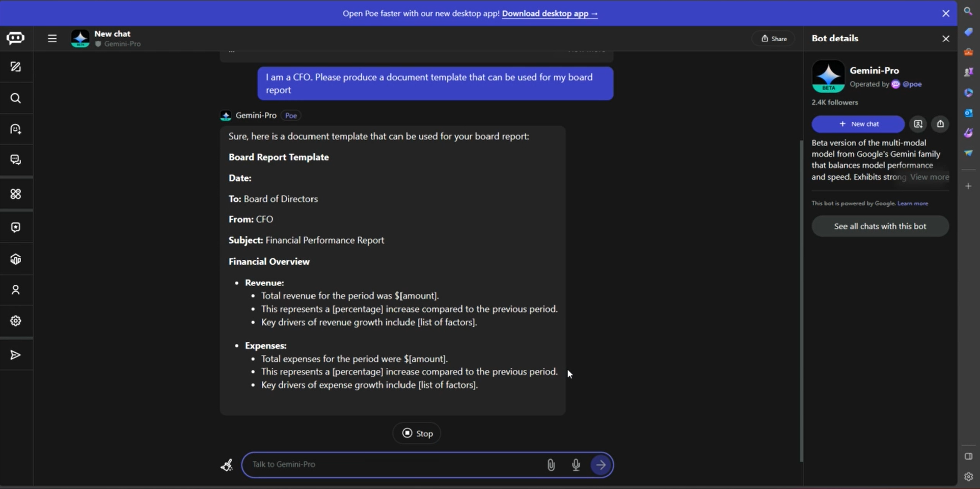Follow the Download desktop app link

(550, 13)
